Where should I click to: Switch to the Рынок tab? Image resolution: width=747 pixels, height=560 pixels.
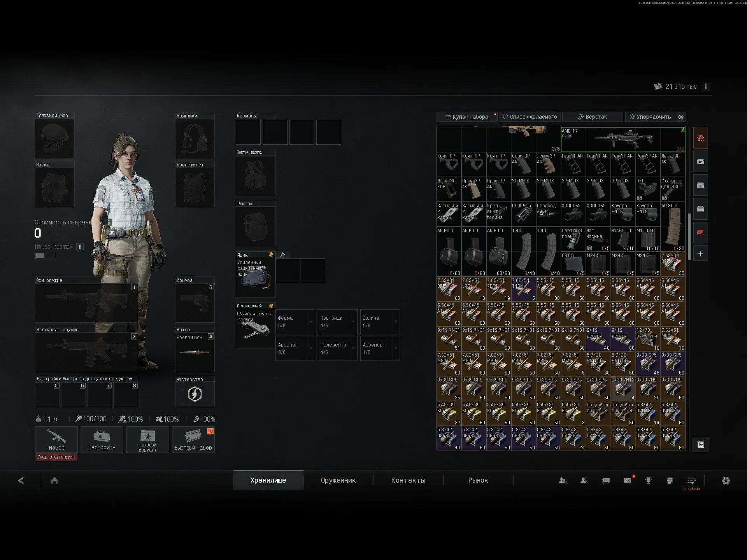pyautogui.click(x=478, y=480)
